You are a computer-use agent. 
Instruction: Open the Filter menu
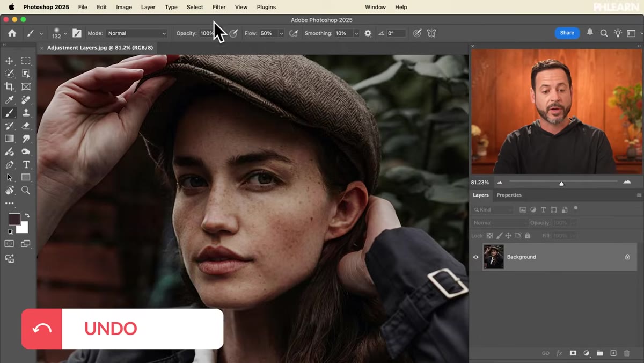coord(219,7)
